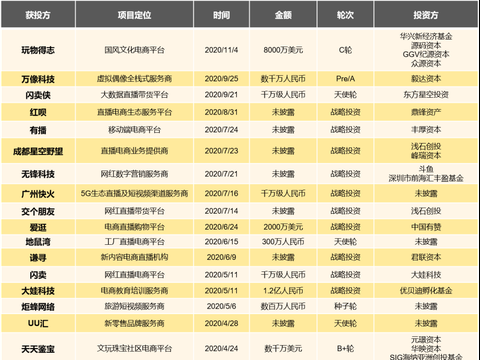Click the 丰厚资本 investor cell
The height and width of the screenshot is (360, 480).
(x=426, y=130)
